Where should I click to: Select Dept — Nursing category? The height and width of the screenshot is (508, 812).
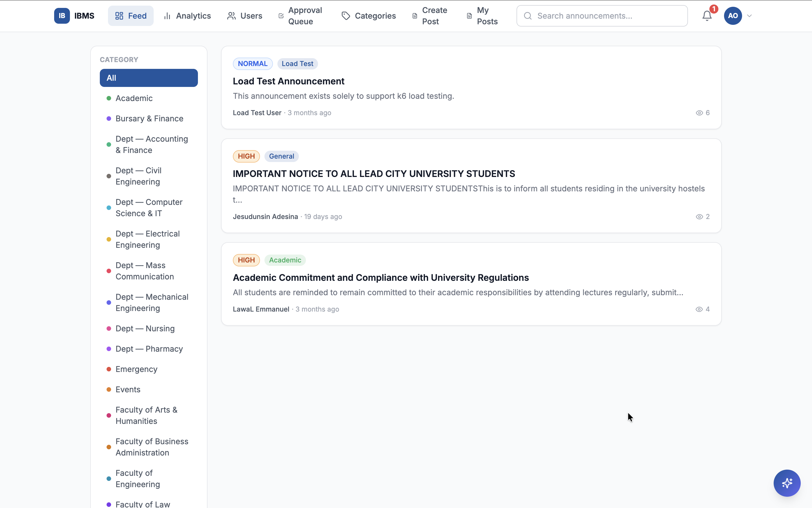pyautogui.click(x=149, y=329)
